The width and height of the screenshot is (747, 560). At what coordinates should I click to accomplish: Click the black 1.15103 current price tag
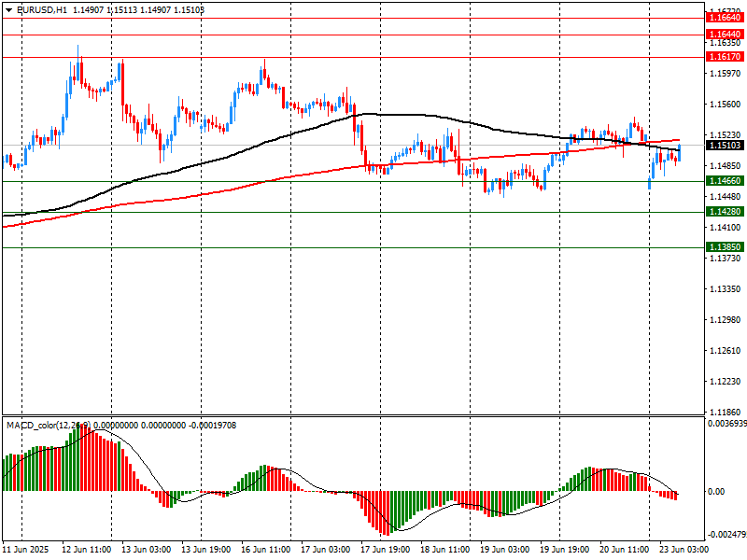coord(725,146)
